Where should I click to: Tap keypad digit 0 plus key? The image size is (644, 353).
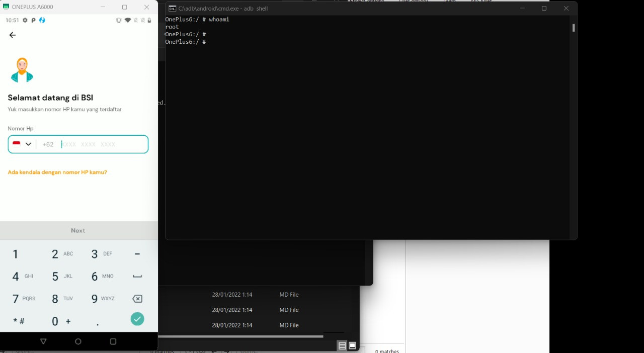tap(61, 321)
